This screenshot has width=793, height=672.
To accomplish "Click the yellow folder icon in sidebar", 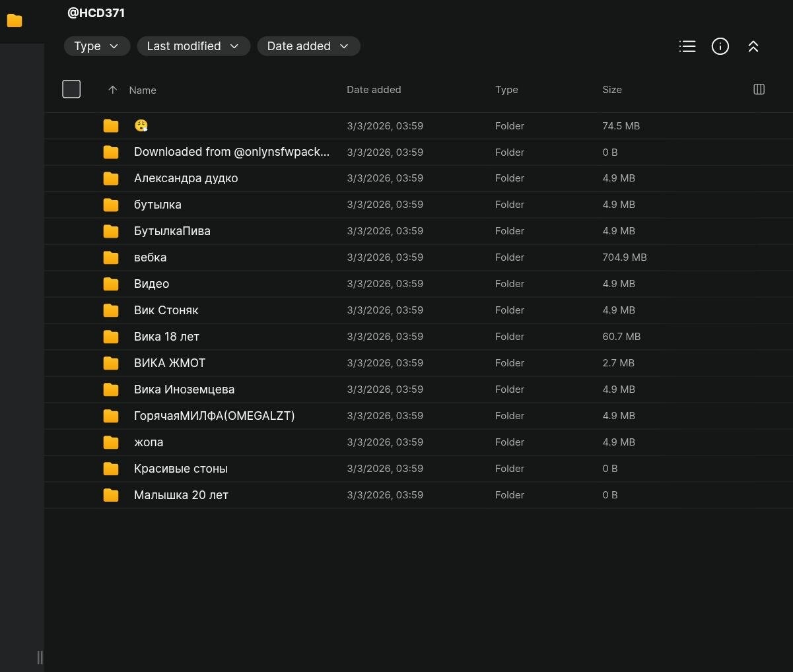I will tap(15, 21).
